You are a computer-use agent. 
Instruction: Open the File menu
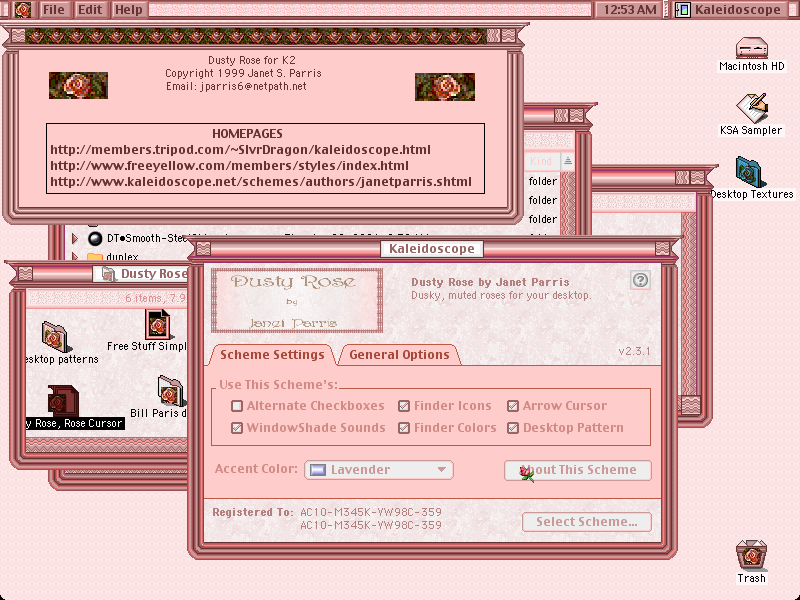point(54,10)
